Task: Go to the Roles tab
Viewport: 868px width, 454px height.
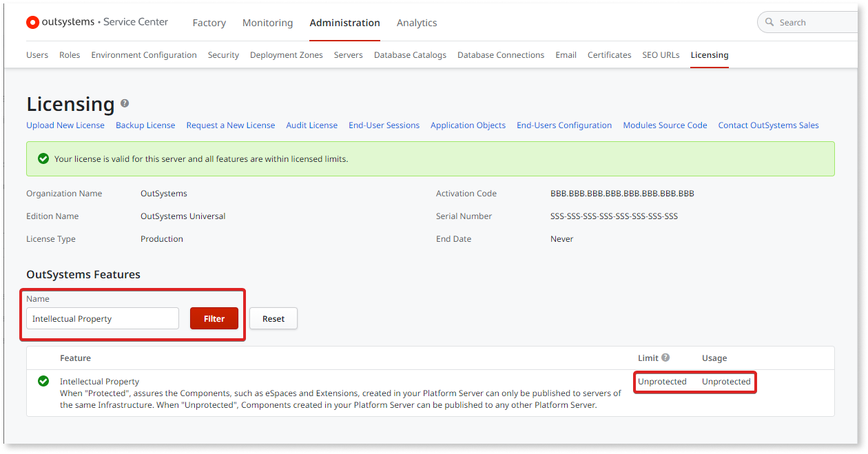Action: click(x=70, y=55)
